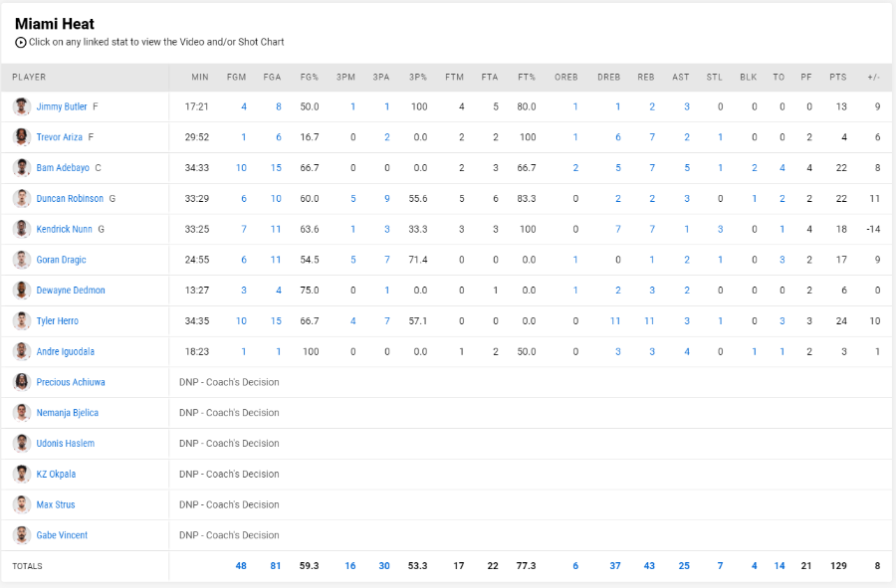View Trevor Ariza's 6 defensive rebounds
The height and width of the screenshot is (588, 896).
(x=617, y=137)
